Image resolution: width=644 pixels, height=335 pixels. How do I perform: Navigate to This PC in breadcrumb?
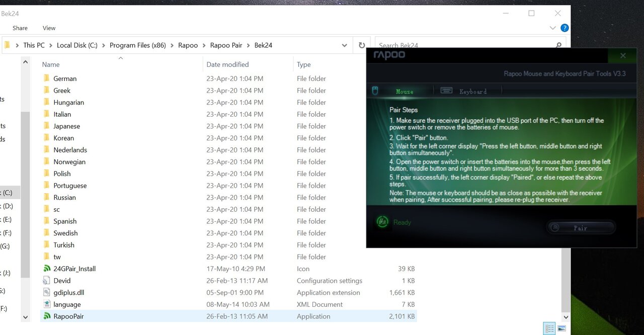click(x=34, y=45)
